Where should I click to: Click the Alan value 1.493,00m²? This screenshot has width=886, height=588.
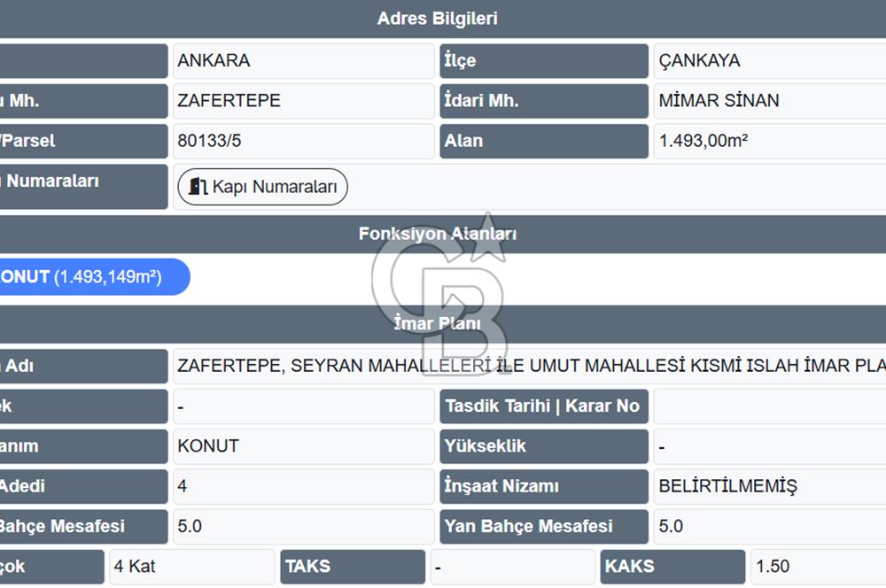pos(769,141)
